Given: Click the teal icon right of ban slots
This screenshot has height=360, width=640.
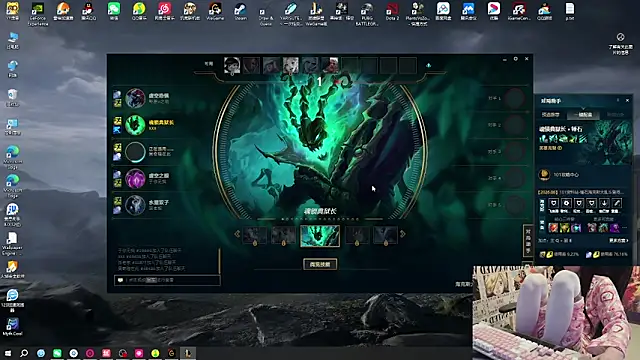Looking at the screenshot, I should 429,65.
